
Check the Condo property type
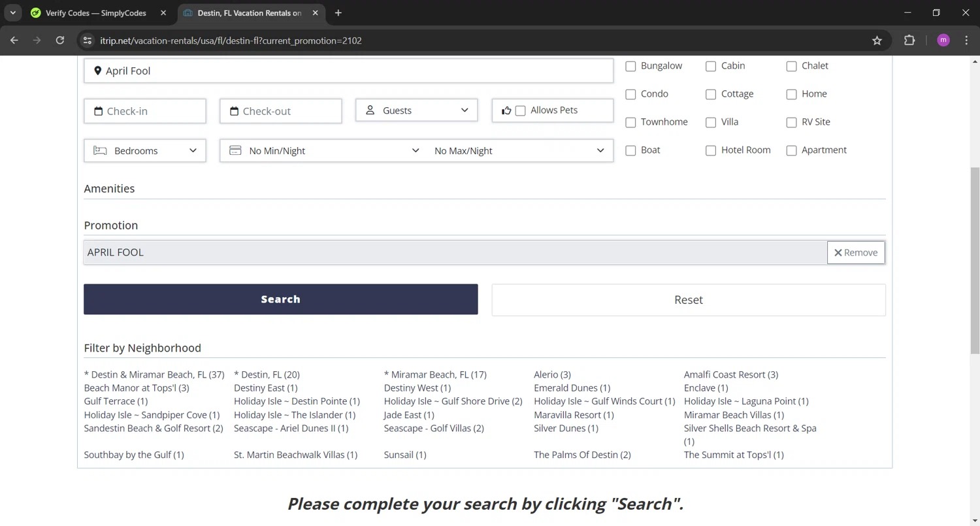click(x=631, y=94)
